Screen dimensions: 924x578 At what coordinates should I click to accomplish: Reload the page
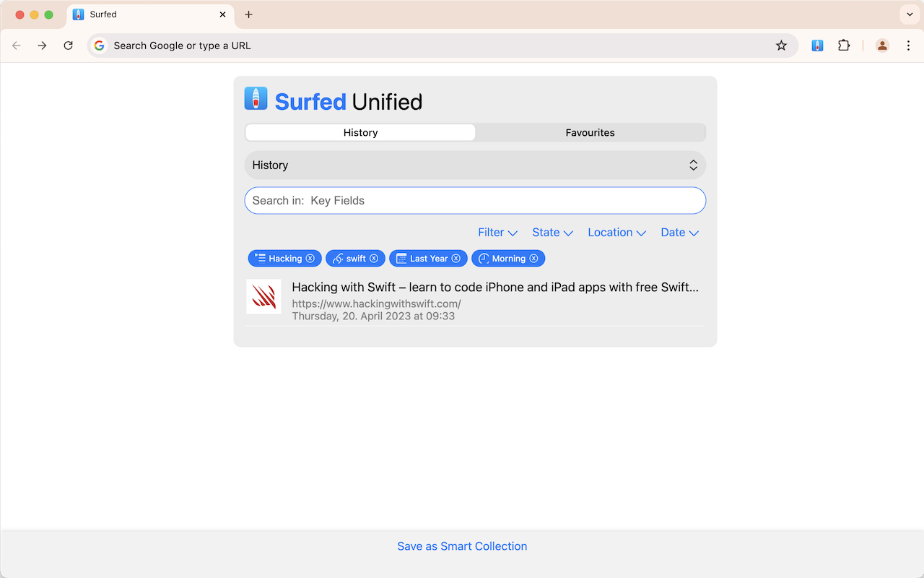(x=68, y=46)
